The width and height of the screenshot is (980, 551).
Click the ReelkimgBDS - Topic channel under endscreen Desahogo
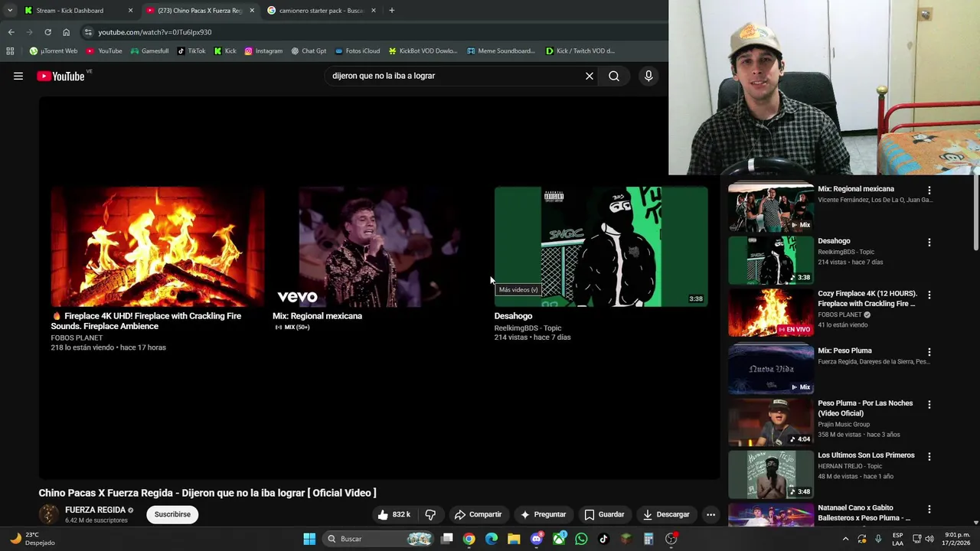click(528, 328)
